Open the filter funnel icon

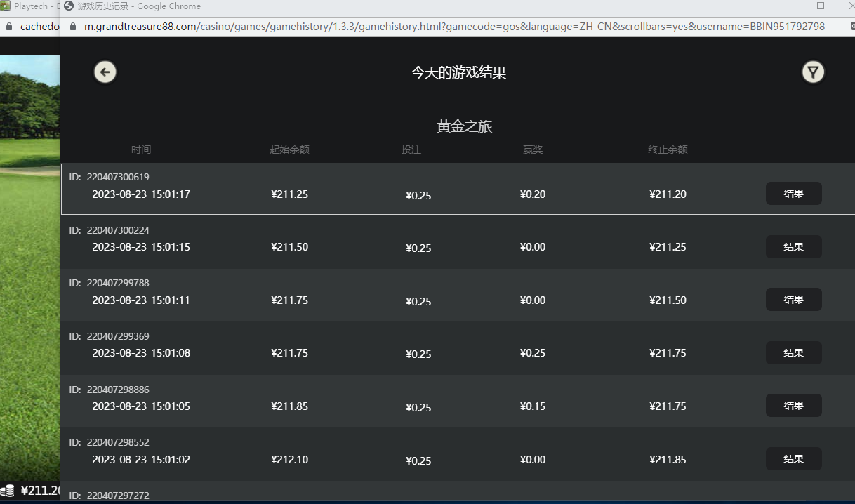coord(813,72)
